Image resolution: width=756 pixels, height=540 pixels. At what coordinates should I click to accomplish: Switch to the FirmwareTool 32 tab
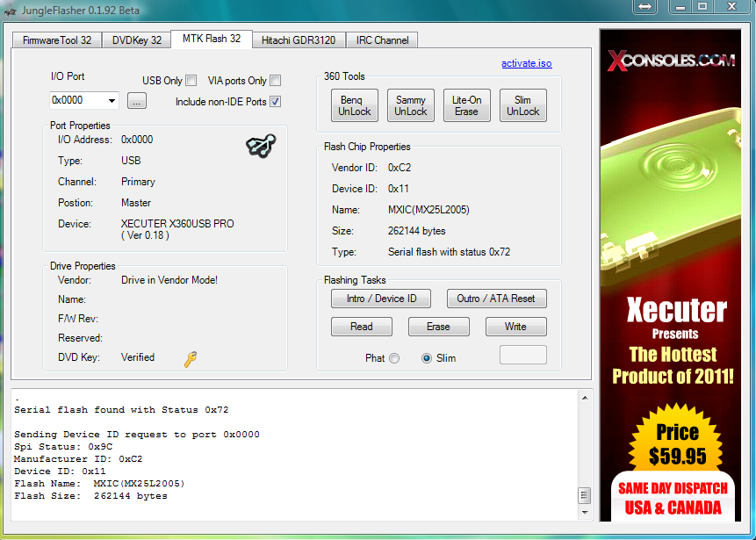pyautogui.click(x=57, y=40)
